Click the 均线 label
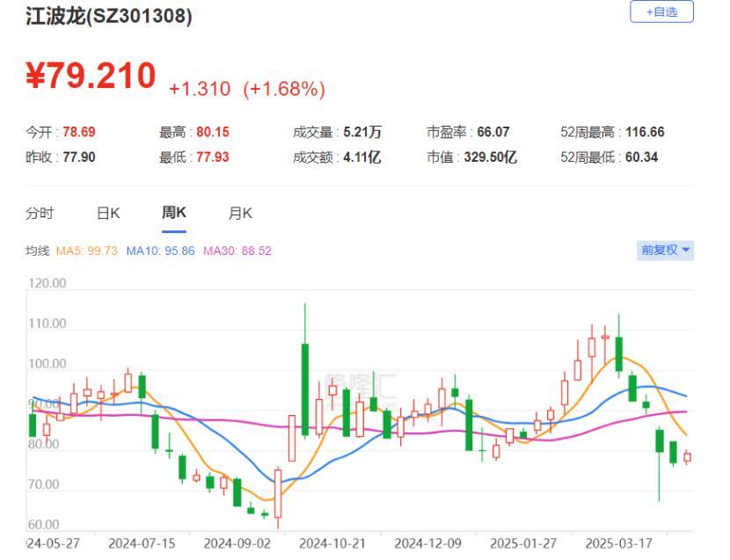Image resolution: width=730 pixels, height=560 pixels. 37,251
